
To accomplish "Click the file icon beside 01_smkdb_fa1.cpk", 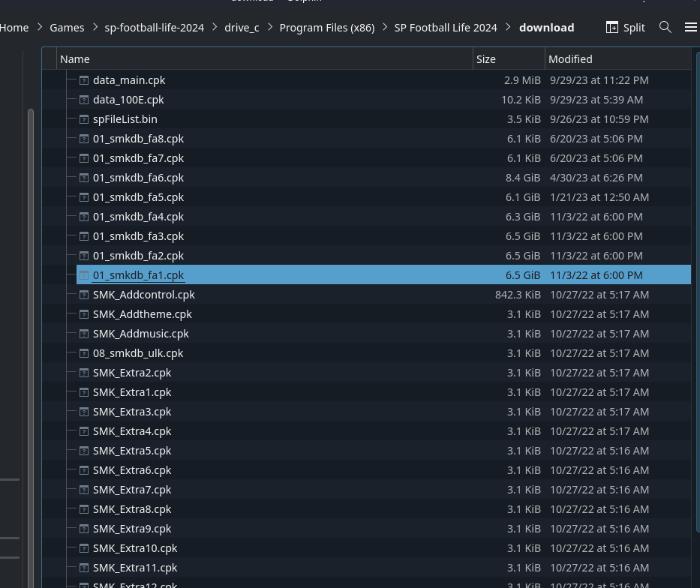I will tap(83, 275).
